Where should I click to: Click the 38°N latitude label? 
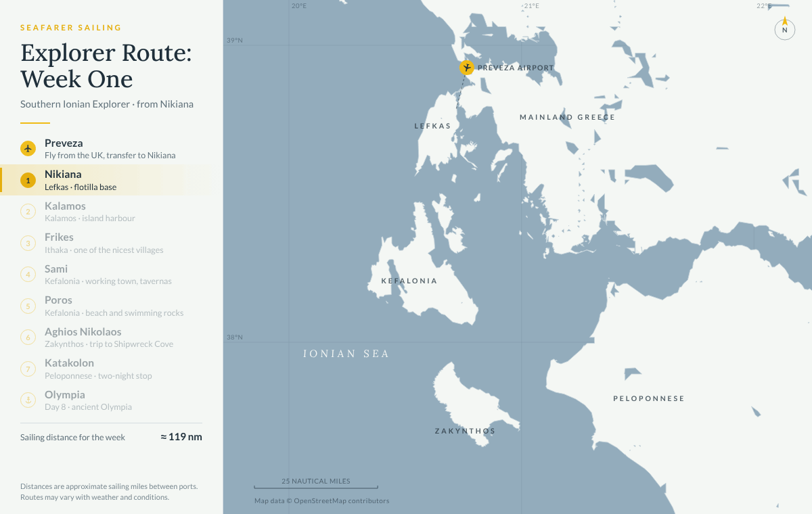click(235, 337)
